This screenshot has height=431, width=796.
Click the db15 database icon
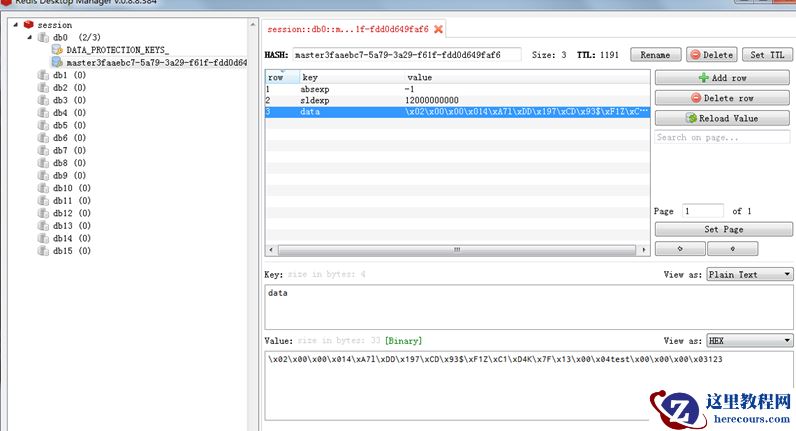click(43, 250)
